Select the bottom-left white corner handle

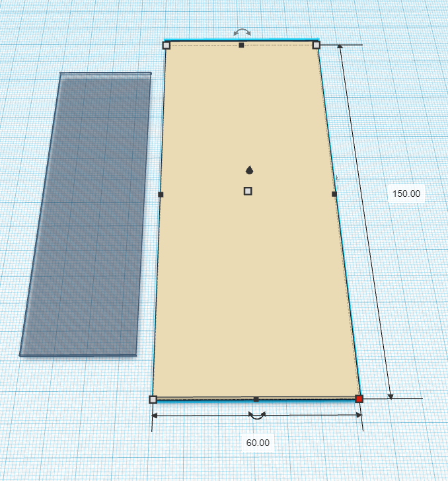point(153,399)
